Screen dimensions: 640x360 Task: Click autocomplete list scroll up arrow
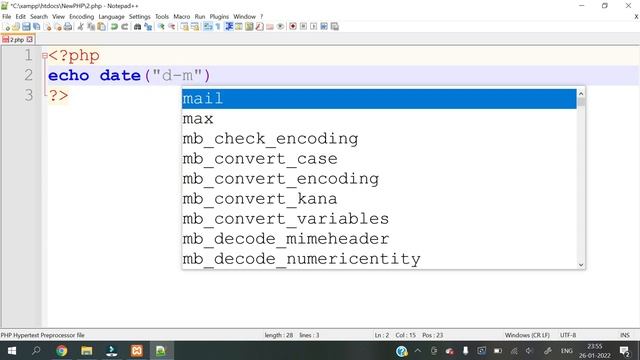tap(581, 93)
